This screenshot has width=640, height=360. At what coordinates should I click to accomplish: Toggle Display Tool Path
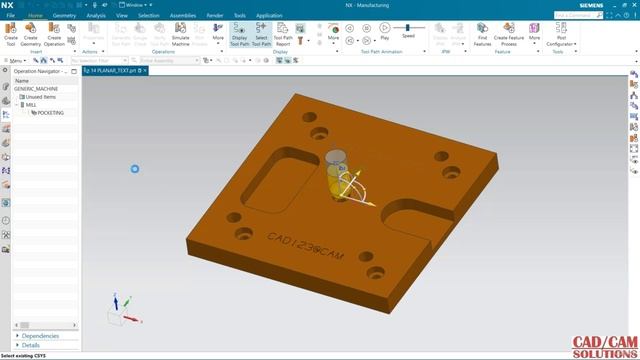coord(240,34)
